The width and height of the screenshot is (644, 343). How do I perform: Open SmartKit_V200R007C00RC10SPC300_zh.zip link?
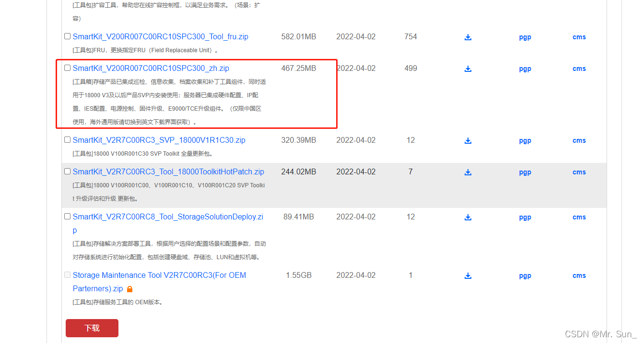(151, 69)
